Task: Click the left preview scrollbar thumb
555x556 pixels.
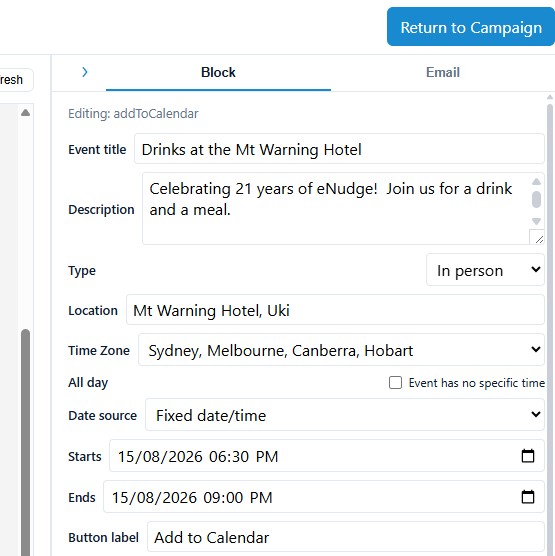Action: 25,441
